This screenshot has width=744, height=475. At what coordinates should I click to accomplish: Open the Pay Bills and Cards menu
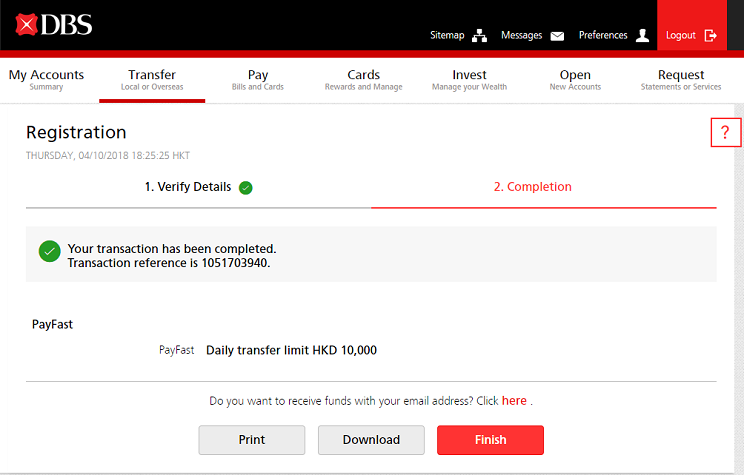tap(258, 80)
